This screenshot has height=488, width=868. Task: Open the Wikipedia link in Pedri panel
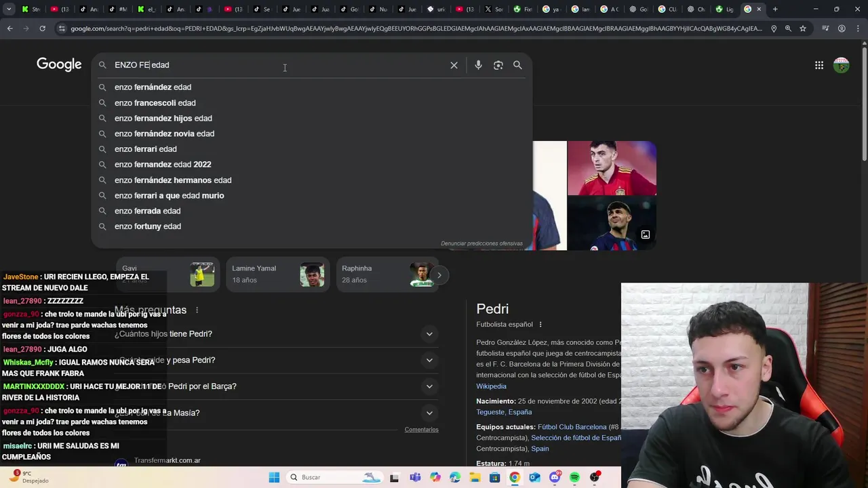point(491,386)
